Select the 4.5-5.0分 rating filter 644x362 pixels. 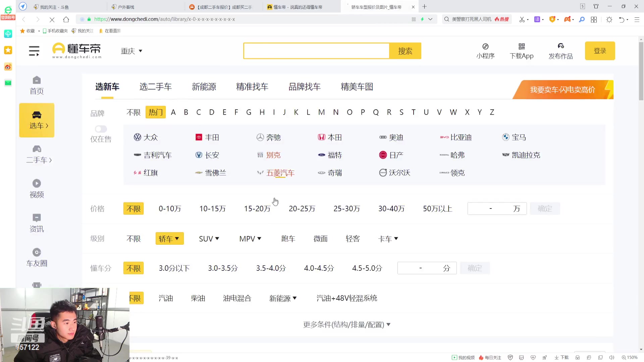click(367, 268)
